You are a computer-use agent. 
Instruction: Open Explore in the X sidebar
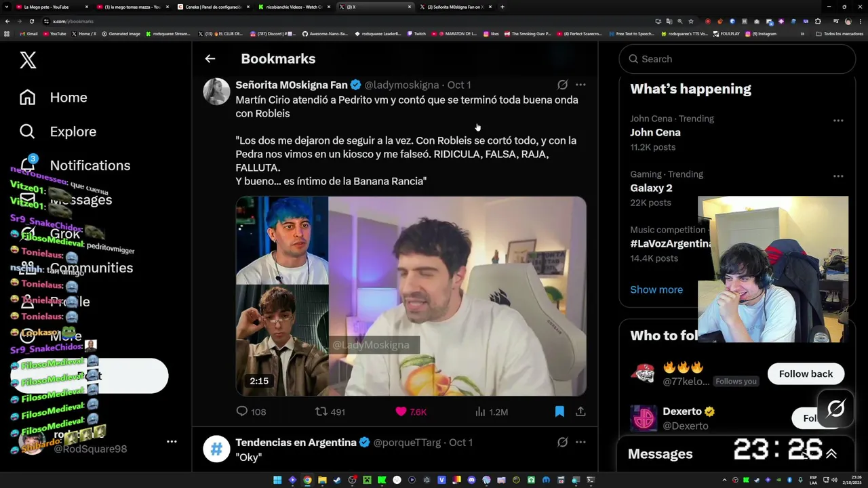point(58,131)
